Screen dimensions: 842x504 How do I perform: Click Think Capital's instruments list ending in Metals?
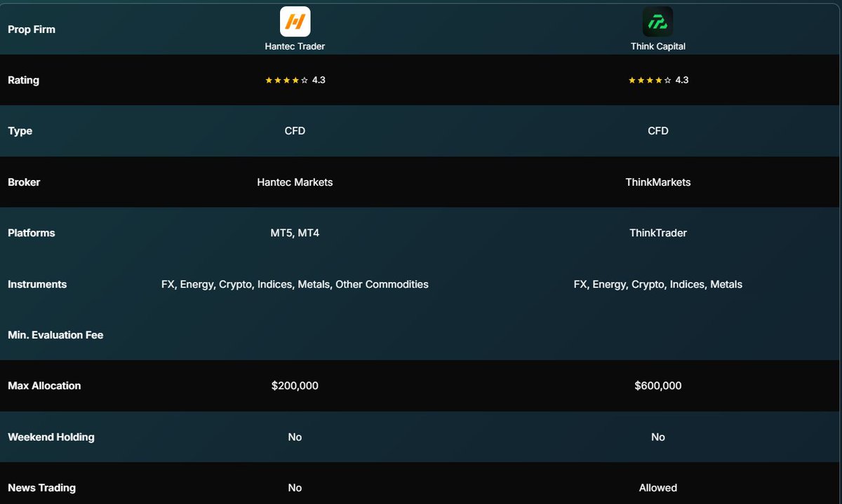[x=658, y=284]
